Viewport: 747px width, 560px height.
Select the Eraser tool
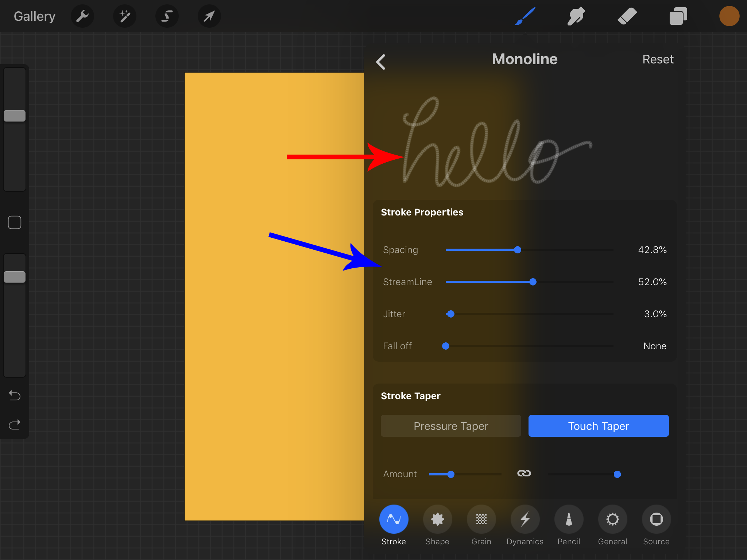tap(627, 16)
